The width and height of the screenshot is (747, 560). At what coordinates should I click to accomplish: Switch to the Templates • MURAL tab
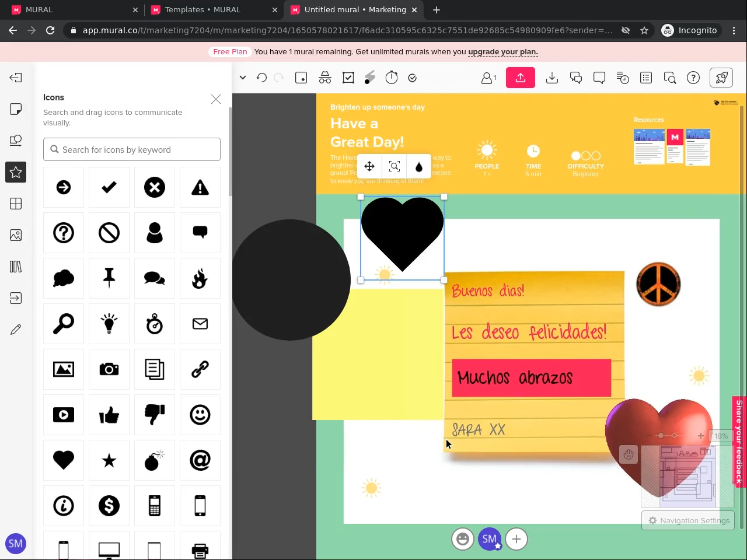click(x=203, y=10)
